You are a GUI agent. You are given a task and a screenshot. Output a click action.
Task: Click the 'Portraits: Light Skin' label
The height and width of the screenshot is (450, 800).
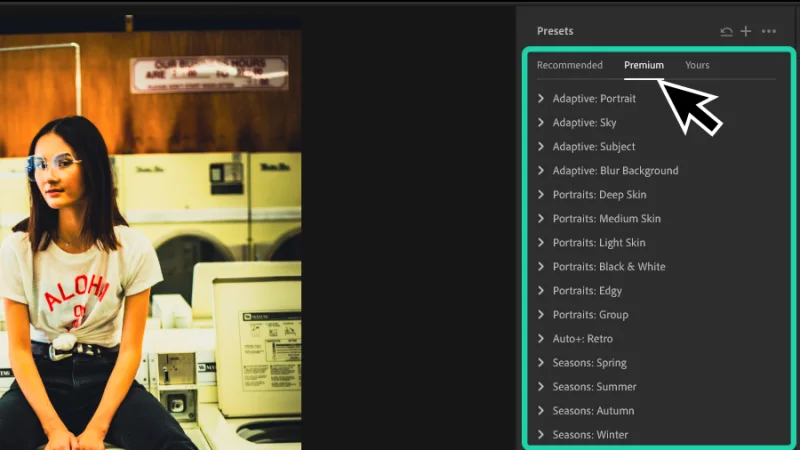pyautogui.click(x=599, y=242)
